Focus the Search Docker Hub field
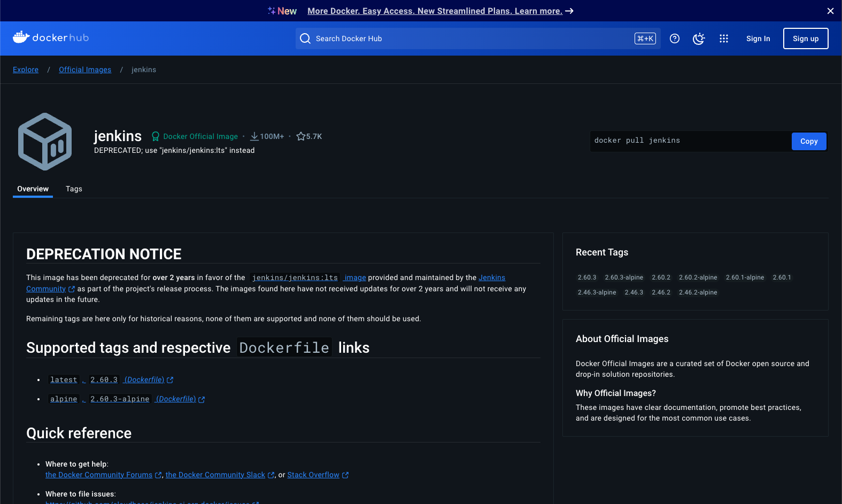The image size is (842, 504). (470, 38)
